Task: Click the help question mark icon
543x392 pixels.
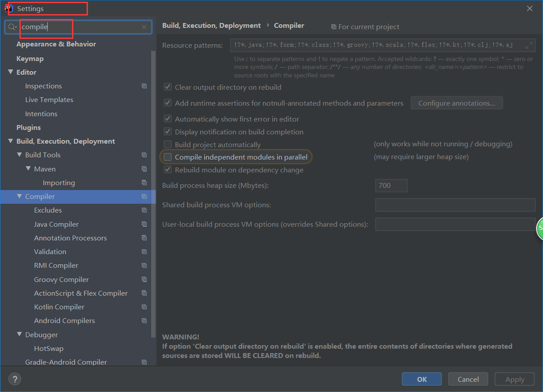Action: (x=15, y=379)
